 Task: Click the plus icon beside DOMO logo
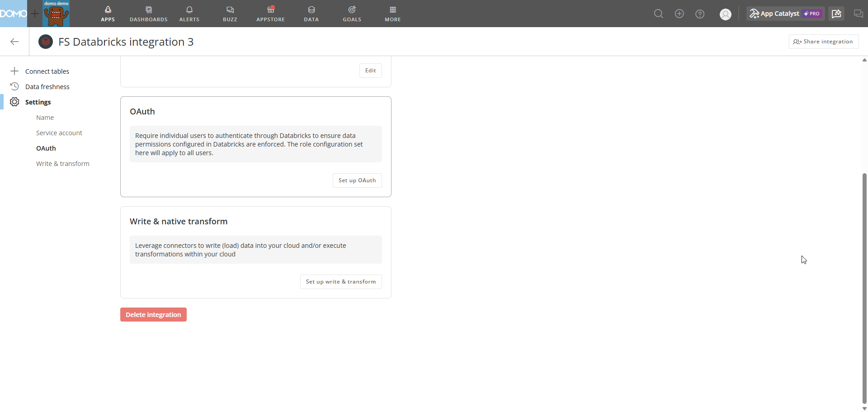click(35, 14)
